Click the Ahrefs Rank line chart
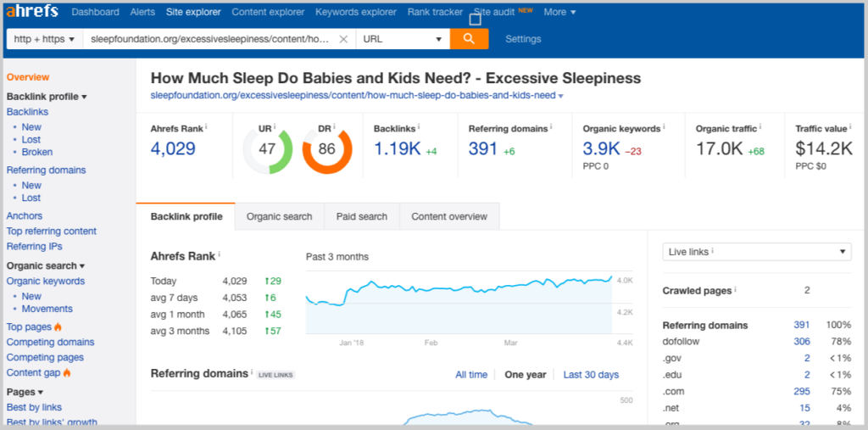The height and width of the screenshot is (430, 868). tap(459, 303)
